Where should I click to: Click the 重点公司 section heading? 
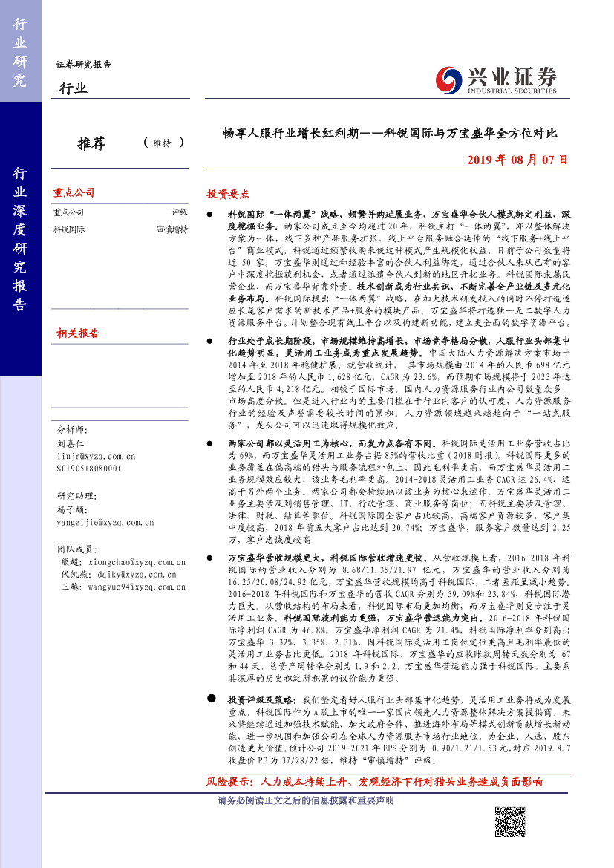(74, 193)
